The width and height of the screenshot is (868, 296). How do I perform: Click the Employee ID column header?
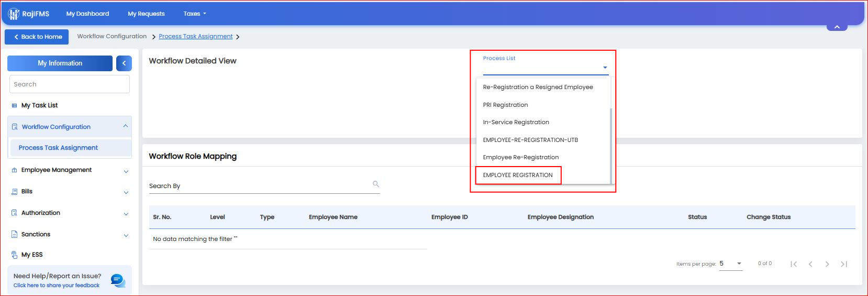[450, 217]
